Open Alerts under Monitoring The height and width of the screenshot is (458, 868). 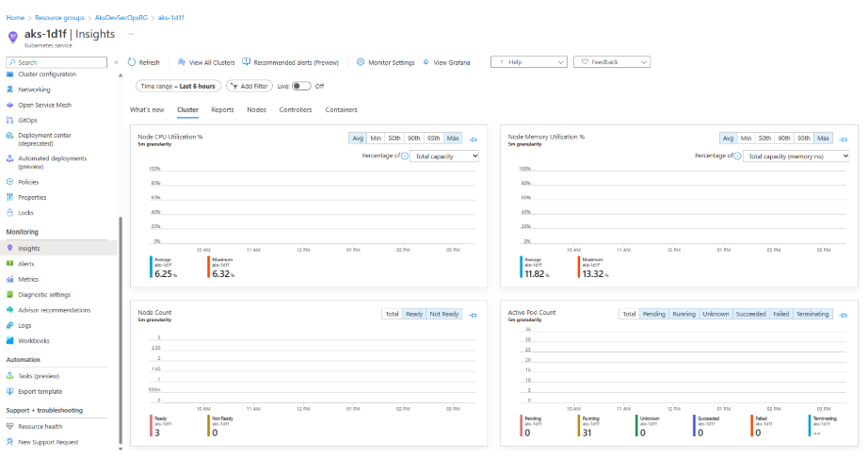click(x=26, y=264)
